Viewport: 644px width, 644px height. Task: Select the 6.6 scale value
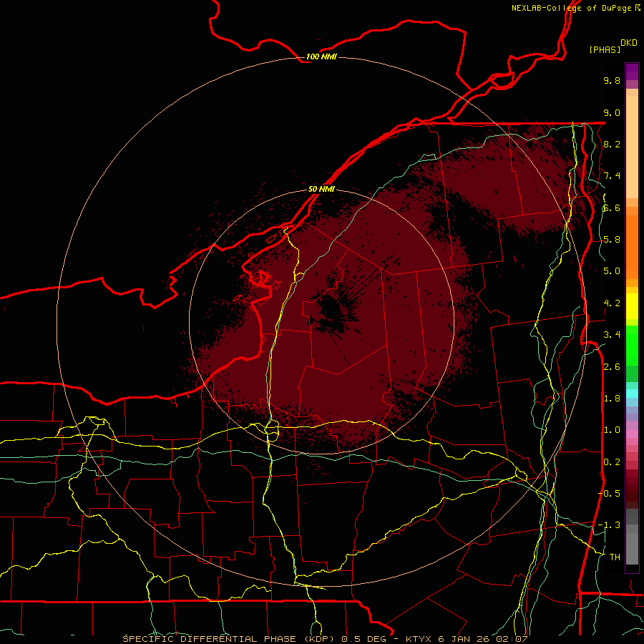[x=612, y=208]
